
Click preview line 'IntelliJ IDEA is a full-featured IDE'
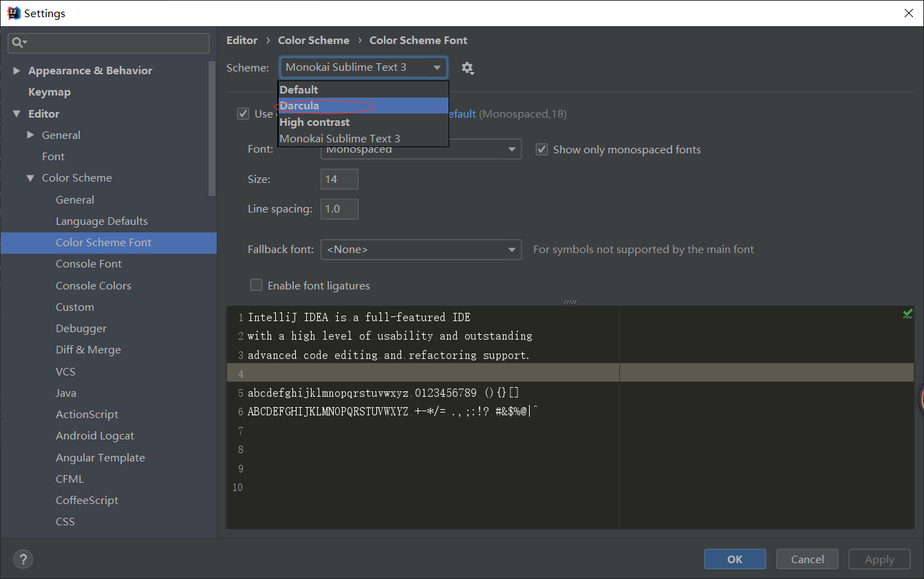click(359, 318)
